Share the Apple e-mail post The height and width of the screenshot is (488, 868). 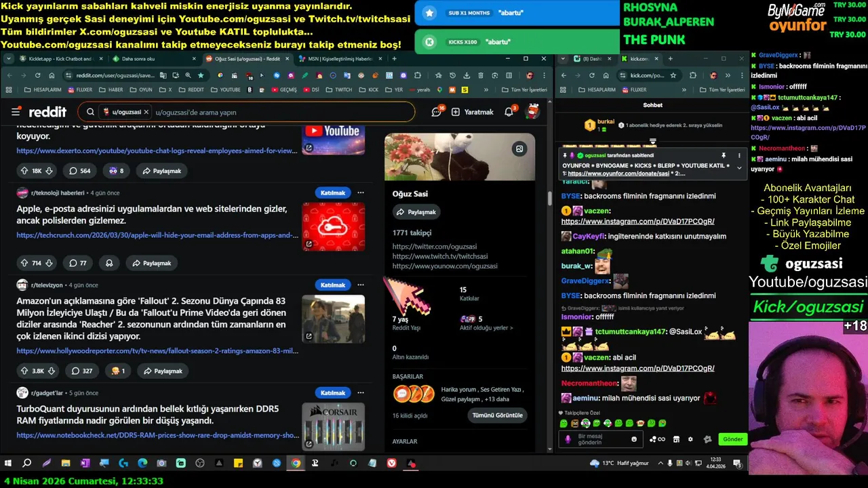(x=151, y=263)
